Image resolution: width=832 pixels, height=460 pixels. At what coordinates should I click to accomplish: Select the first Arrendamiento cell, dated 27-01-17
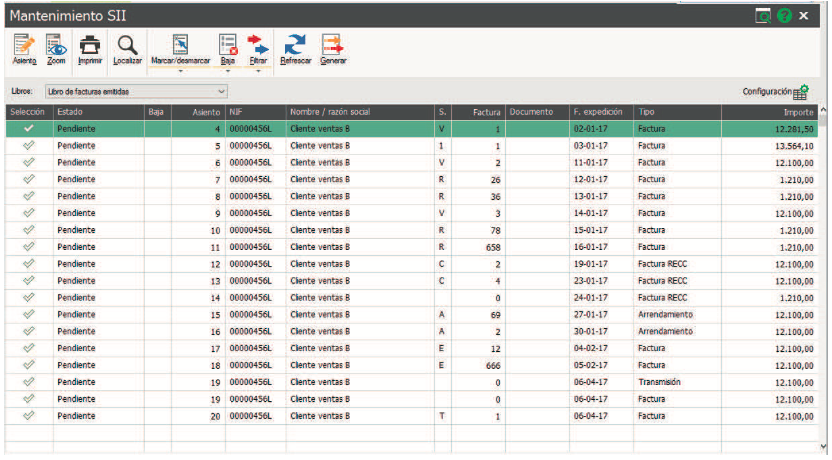click(x=677, y=315)
